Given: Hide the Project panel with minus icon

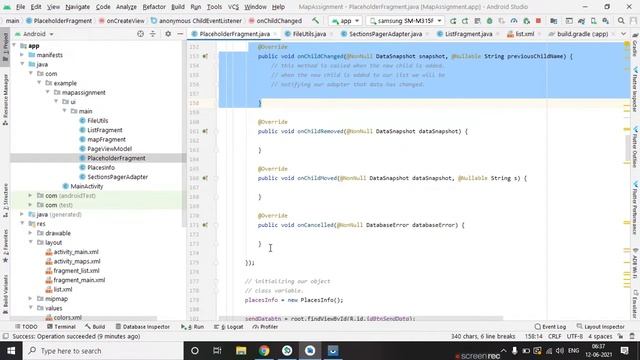Looking at the screenshot, I should pyautogui.click(x=180, y=34).
